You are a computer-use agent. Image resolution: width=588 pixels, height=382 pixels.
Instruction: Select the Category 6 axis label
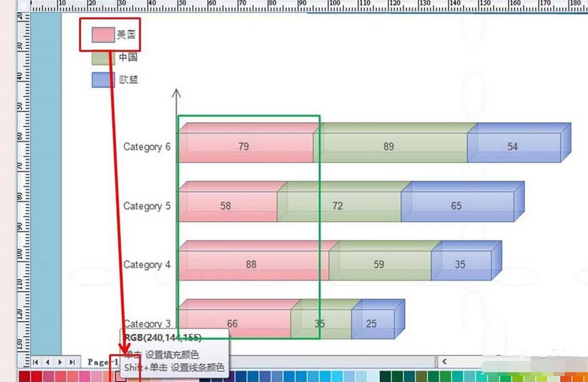[147, 147]
